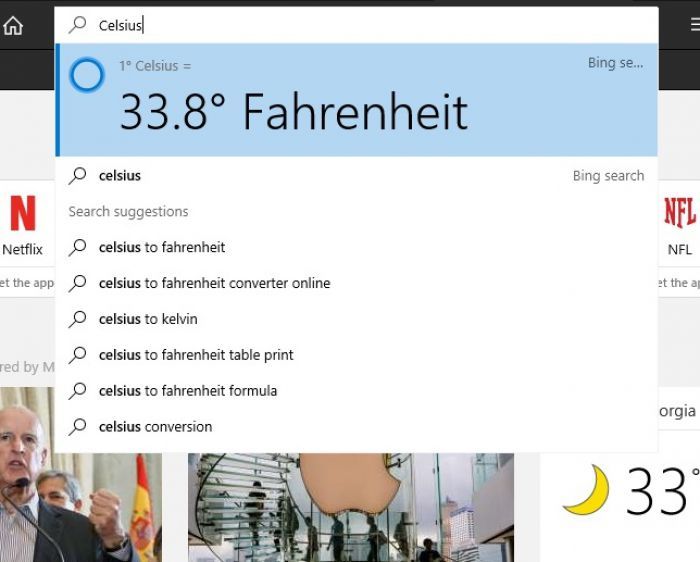The height and width of the screenshot is (562, 700).
Task: Open the 33.8° Fahrenheit Cortana result
Action: [x=356, y=100]
